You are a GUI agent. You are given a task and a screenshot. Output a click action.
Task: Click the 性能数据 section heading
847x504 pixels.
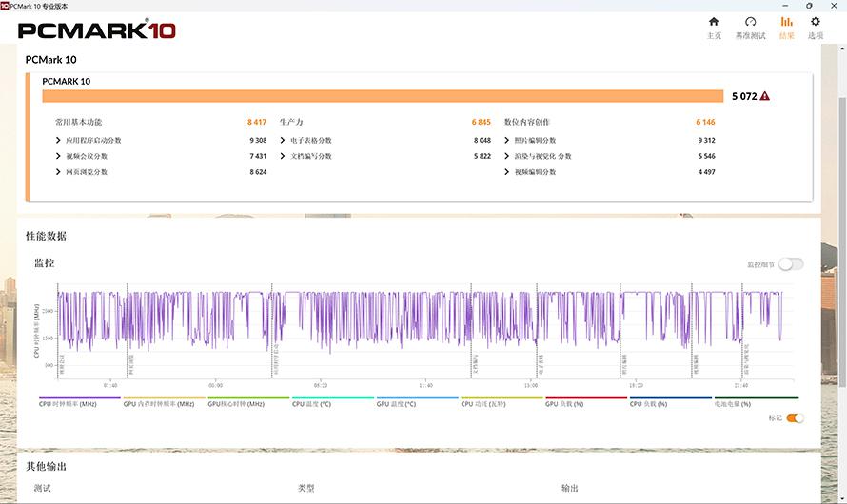click(46, 236)
